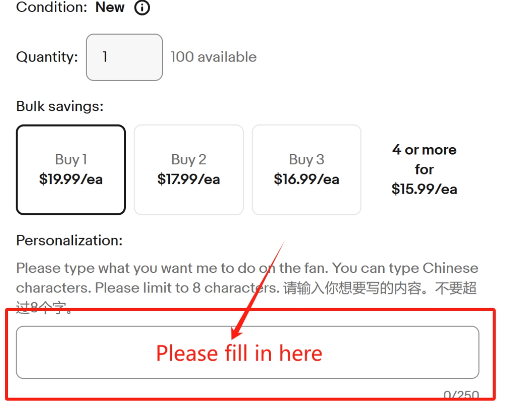Click the bold "New" condition value
This screenshot has width=530, height=420.
coord(110,7)
